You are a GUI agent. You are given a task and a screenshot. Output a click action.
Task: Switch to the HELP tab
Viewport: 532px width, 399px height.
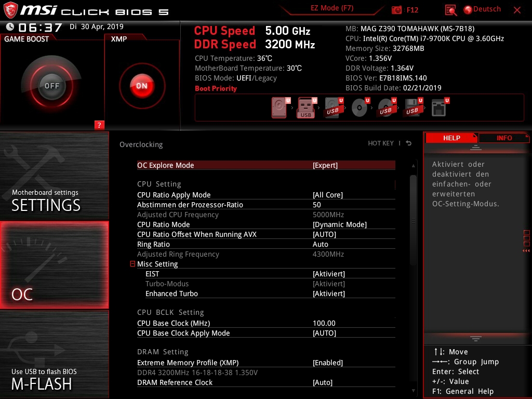coord(451,138)
